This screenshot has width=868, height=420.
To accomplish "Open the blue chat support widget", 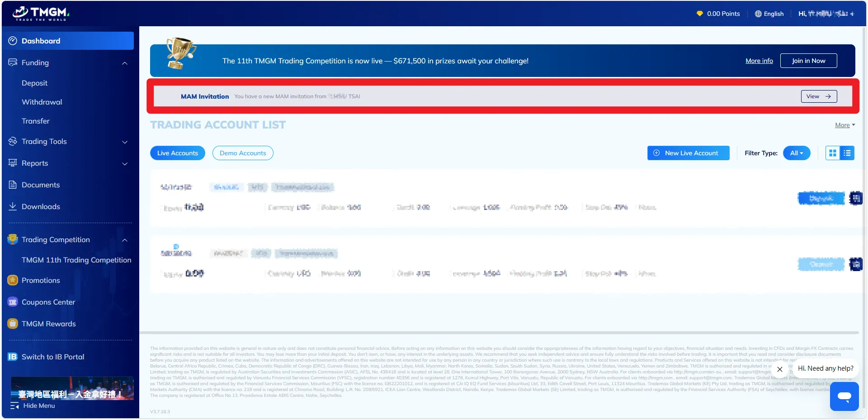I will [844, 396].
